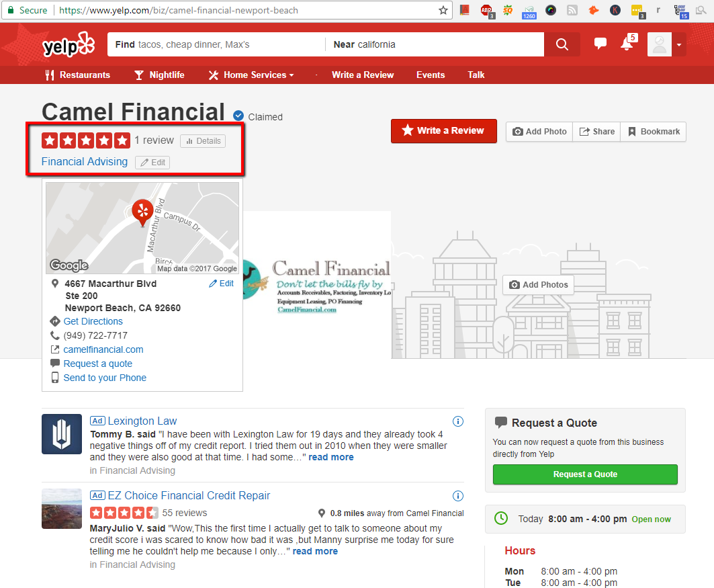Viewport: 714px width, 588px height.
Task: Open the Lexington Law ad link
Action: coord(142,421)
